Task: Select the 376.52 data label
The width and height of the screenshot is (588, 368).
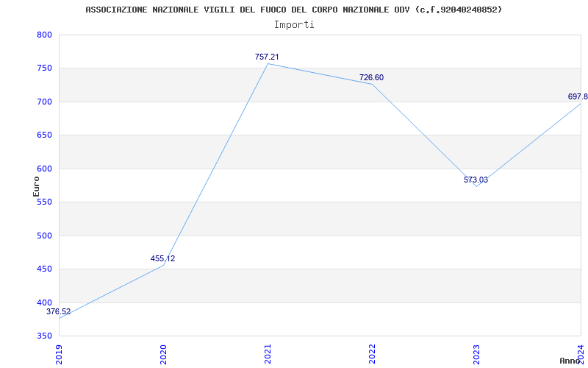Action: [59, 311]
